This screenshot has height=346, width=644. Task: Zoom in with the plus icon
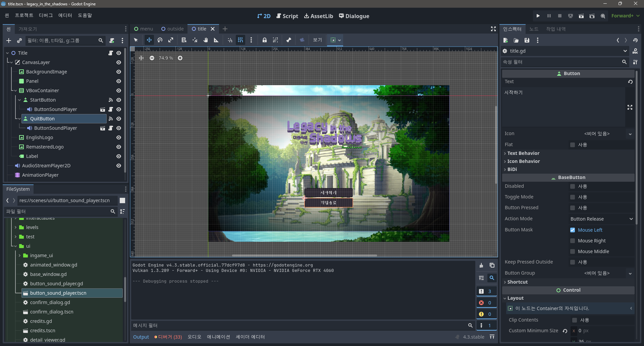(180, 58)
